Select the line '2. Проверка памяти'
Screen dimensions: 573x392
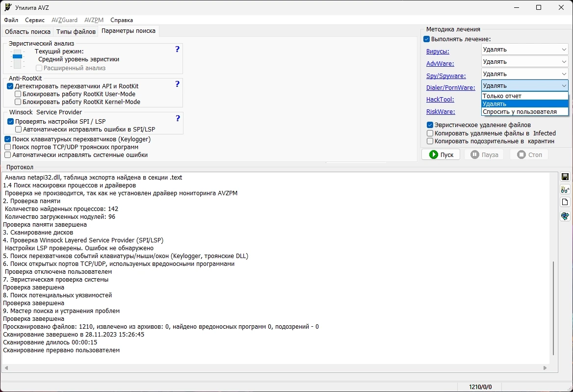tap(32, 201)
